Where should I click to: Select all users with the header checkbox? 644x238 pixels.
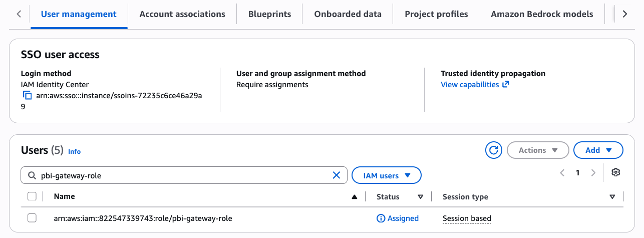pos(32,196)
